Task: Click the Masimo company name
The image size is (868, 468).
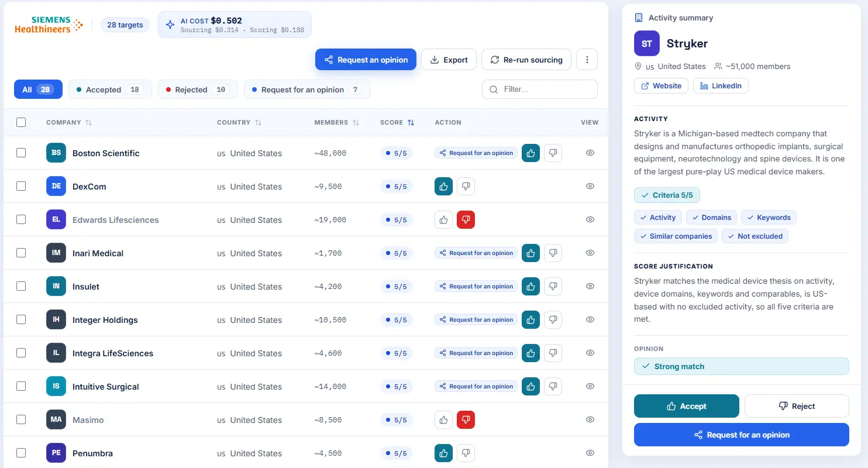Action: pyautogui.click(x=88, y=420)
